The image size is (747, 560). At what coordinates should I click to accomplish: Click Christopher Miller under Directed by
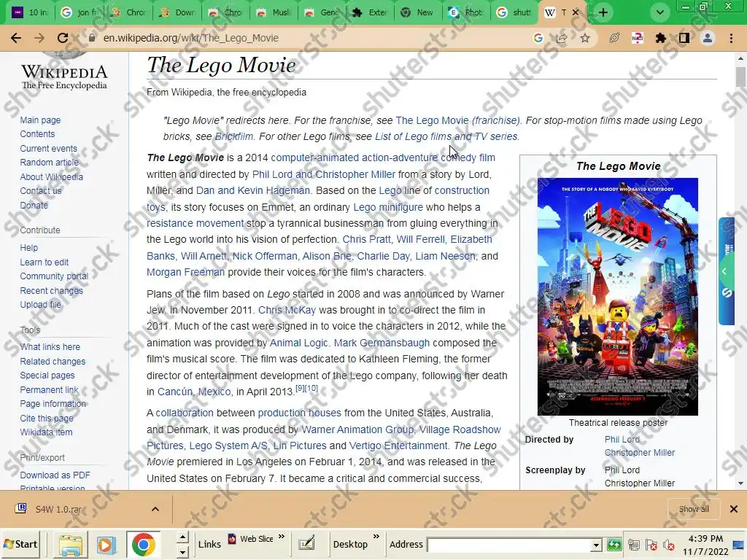[x=639, y=452]
